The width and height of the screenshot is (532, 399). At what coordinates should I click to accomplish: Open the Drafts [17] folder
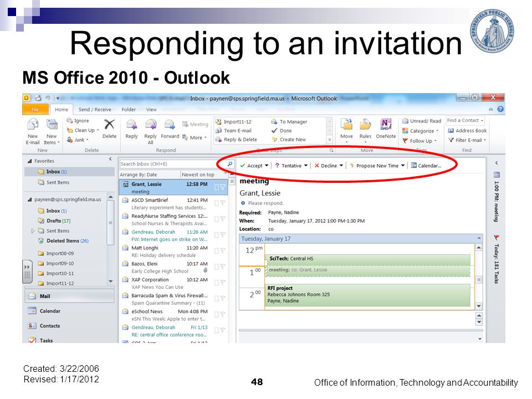[x=54, y=221]
